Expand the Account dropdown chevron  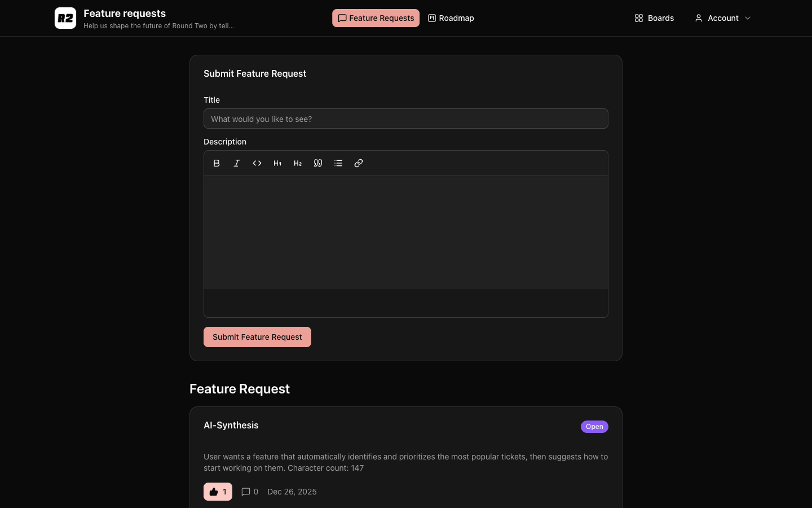click(748, 18)
